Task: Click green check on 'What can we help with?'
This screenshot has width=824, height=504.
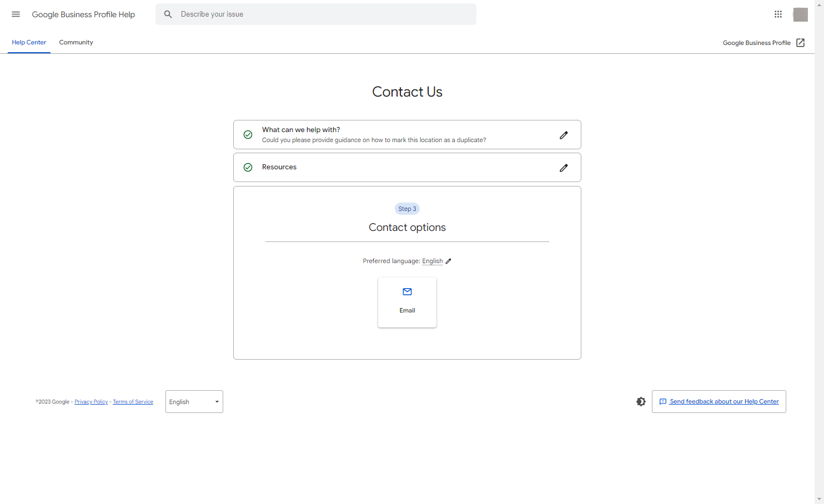Action: 248,135
